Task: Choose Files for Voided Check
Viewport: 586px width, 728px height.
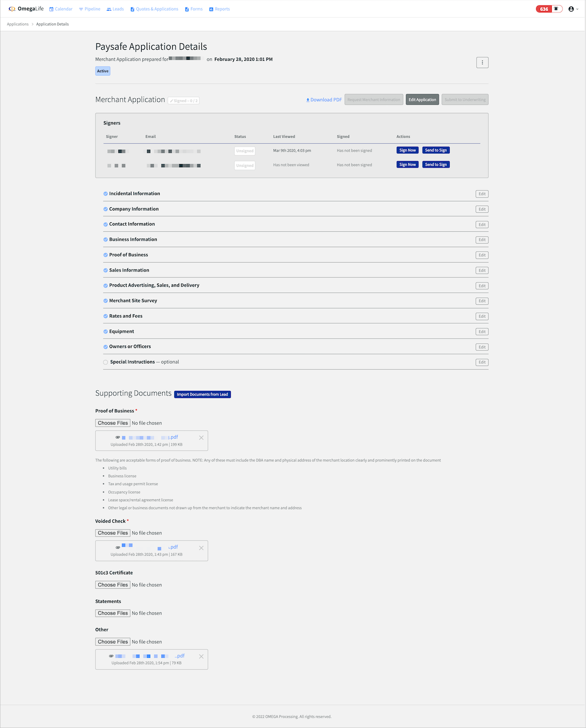Action: click(x=113, y=533)
